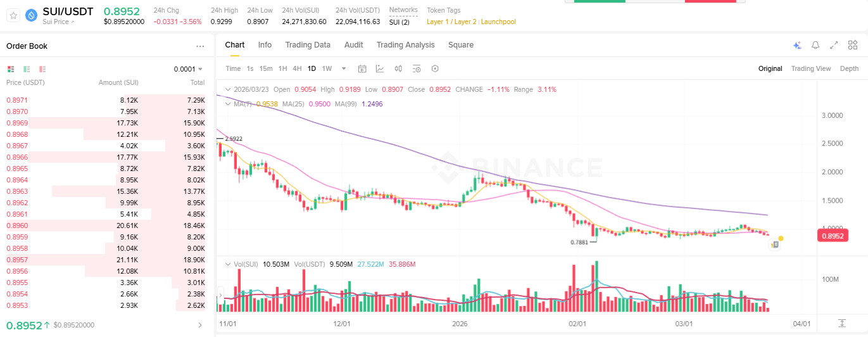Click the MA(99) 1.2496 indicator label
The width and height of the screenshot is (868, 337).
coord(359,104)
